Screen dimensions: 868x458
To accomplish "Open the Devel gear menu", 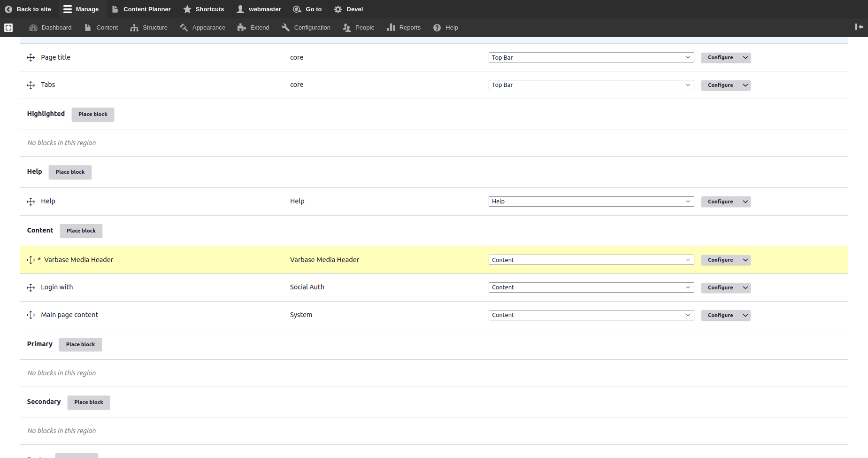I will coord(348,9).
